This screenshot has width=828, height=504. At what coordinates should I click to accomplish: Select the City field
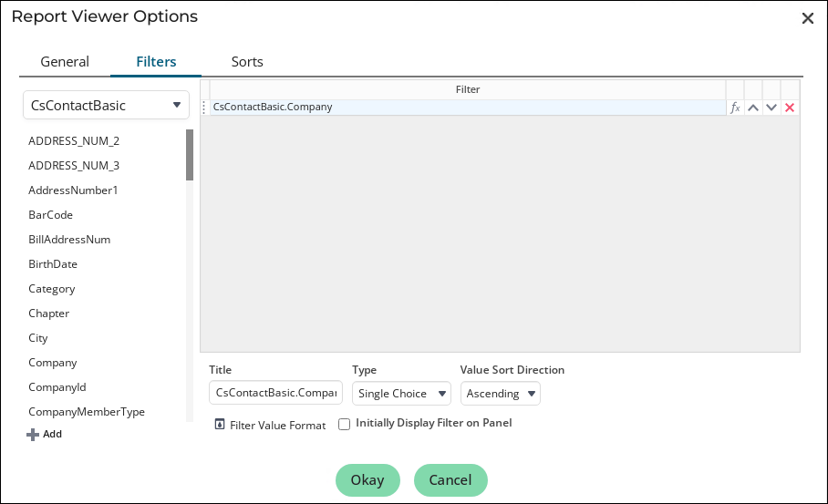click(x=38, y=338)
